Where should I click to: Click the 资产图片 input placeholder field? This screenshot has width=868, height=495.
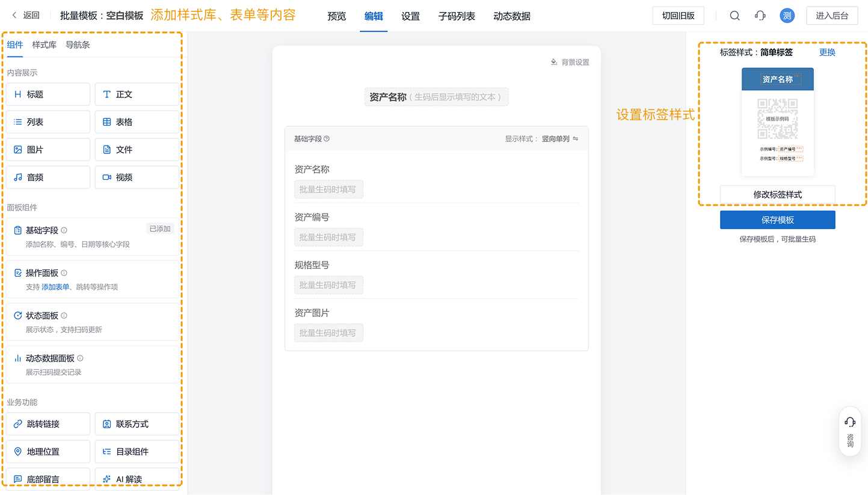[x=328, y=333]
